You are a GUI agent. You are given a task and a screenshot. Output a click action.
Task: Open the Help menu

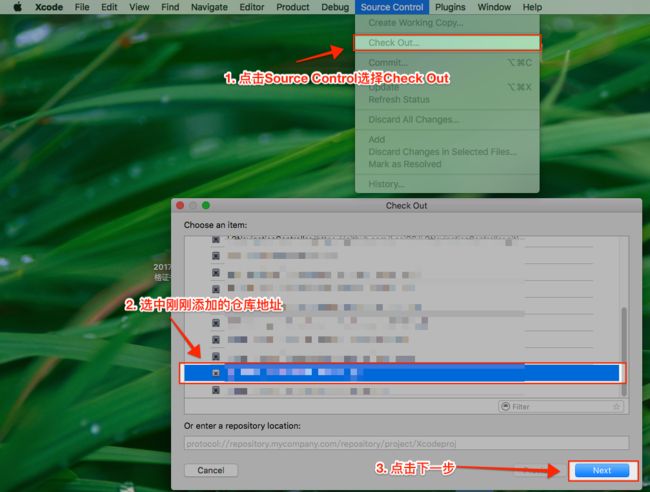click(x=532, y=7)
